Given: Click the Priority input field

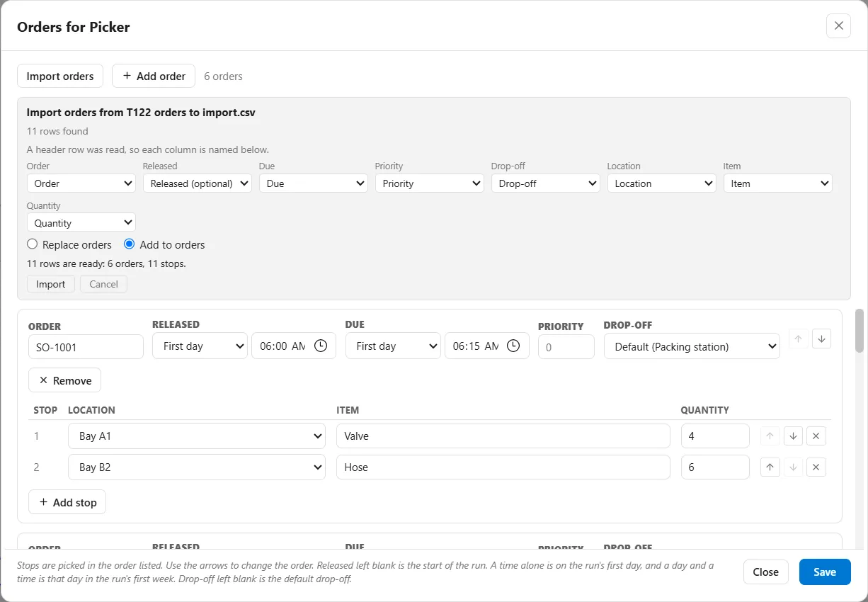Looking at the screenshot, I should [566, 347].
